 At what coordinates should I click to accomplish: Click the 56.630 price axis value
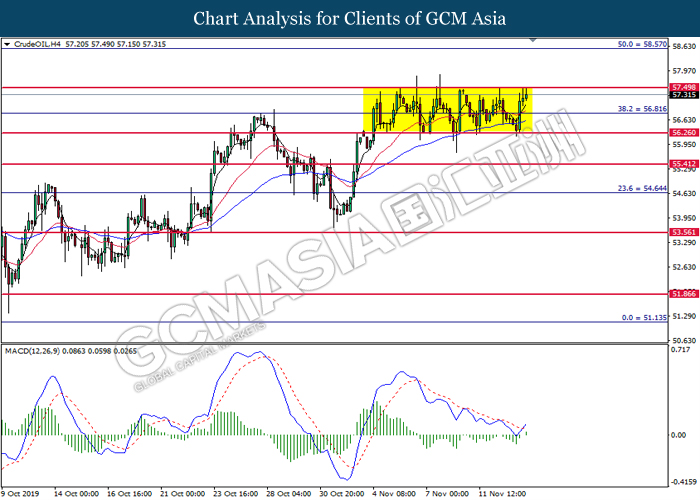(x=684, y=120)
